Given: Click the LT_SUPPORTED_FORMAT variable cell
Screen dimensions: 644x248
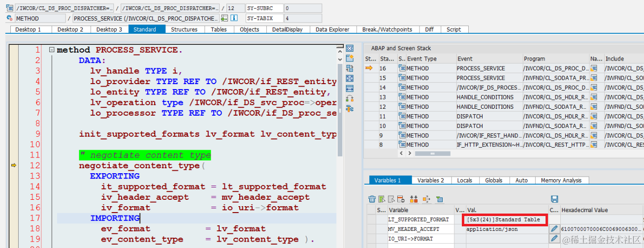Looking at the screenshot, I should 420,219.
